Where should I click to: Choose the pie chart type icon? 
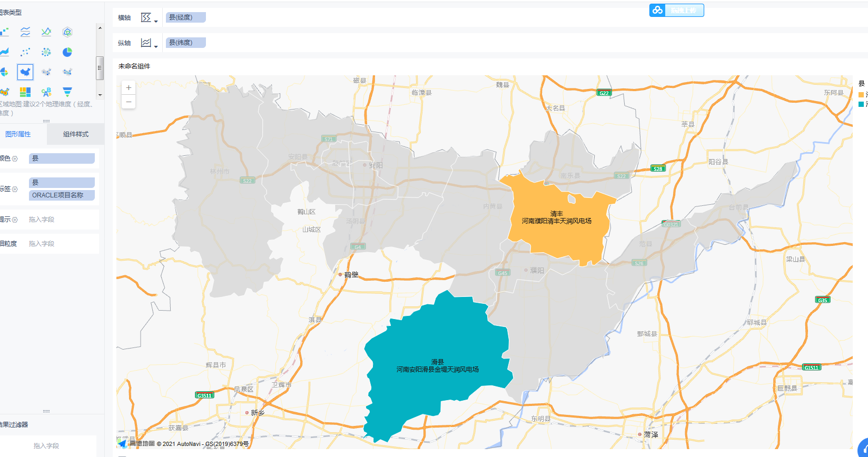[x=67, y=52]
